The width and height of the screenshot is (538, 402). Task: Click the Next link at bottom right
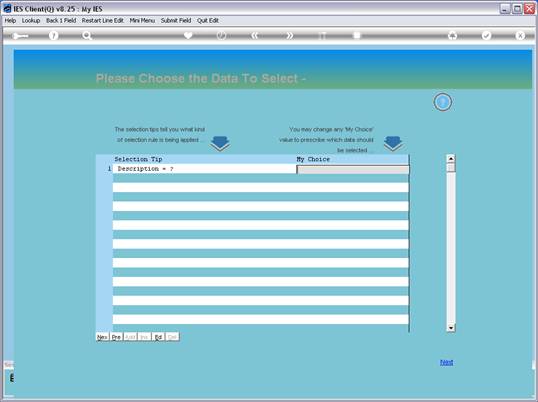pos(446,362)
